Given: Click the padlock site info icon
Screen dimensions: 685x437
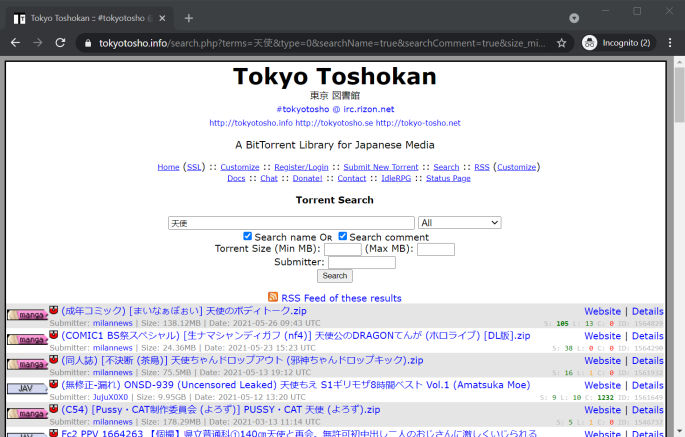Looking at the screenshot, I should point(88,43).
